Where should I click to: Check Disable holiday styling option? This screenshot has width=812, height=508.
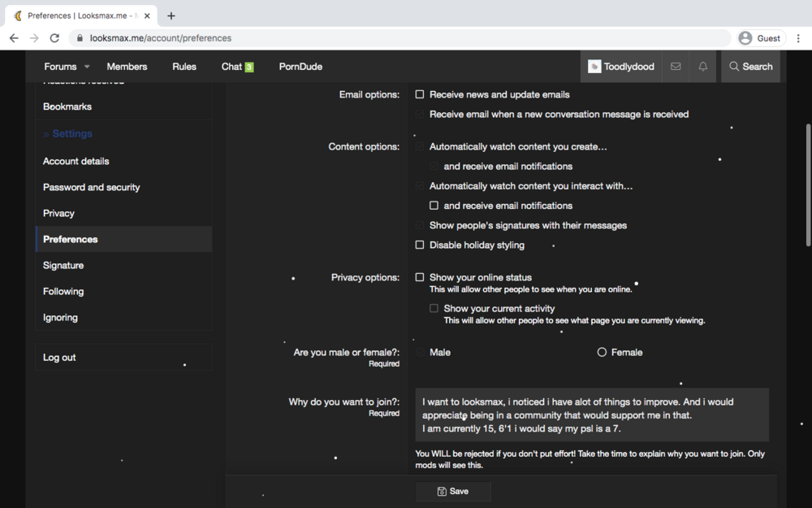tap(420, 245)
